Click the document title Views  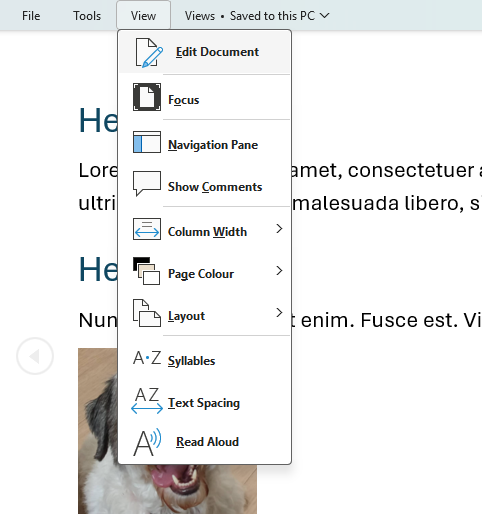coord(200,16)
